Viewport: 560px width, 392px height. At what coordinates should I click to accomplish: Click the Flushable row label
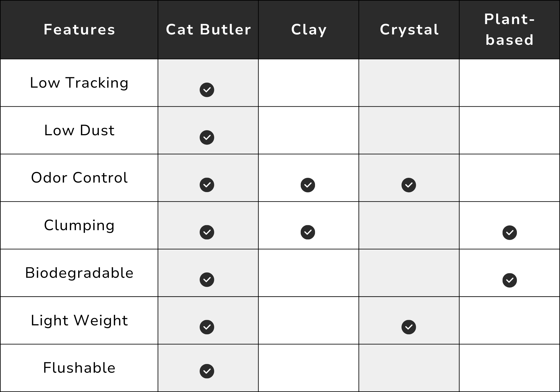pos(79,368)
